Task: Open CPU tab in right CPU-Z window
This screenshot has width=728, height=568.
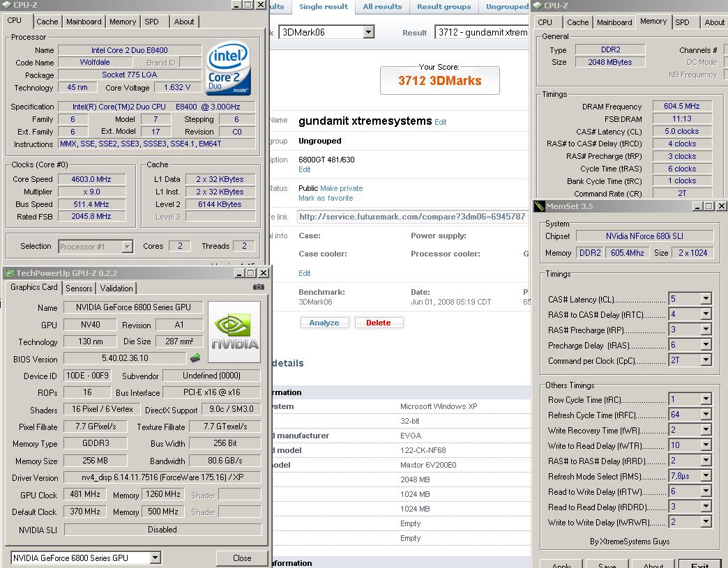Action: (545, 22)
